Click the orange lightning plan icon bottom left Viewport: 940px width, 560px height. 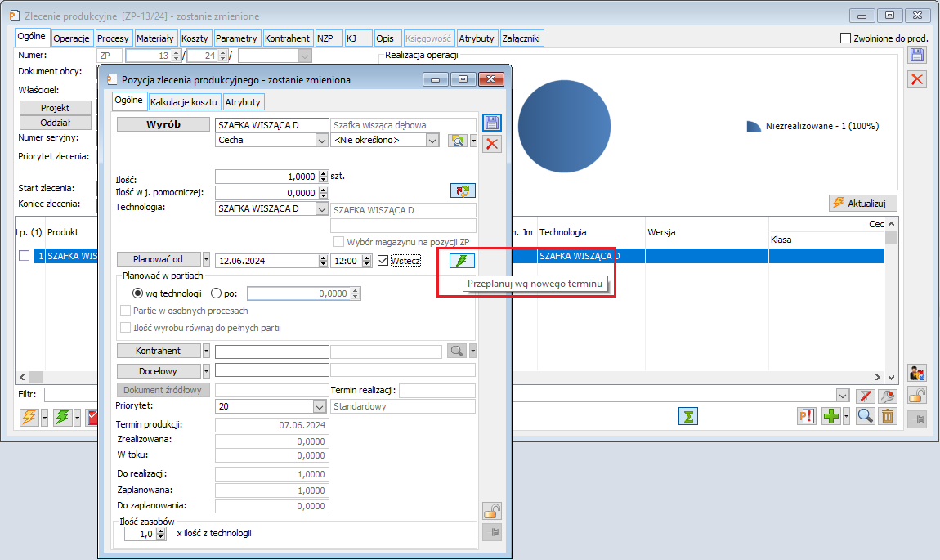29,417
